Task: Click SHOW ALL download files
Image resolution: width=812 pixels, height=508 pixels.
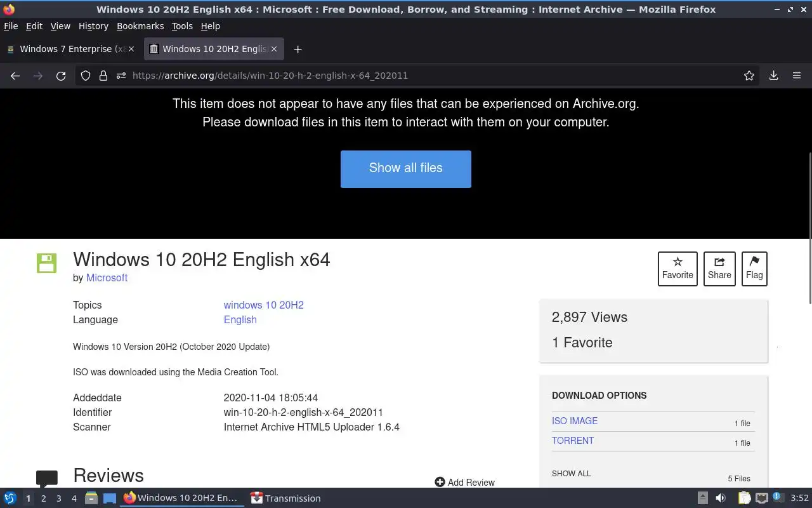Action: click(571, 473)
